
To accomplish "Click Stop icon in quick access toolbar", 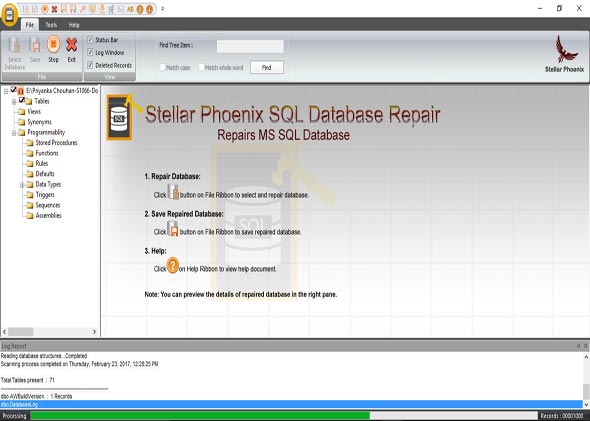I will click(45, 9).
